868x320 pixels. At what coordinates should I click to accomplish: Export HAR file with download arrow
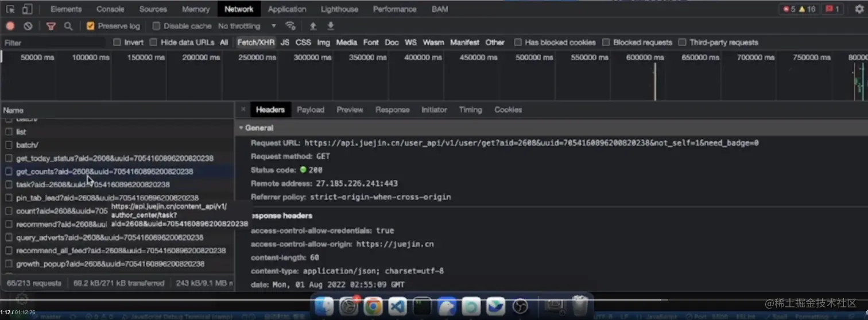coord(331,26)
